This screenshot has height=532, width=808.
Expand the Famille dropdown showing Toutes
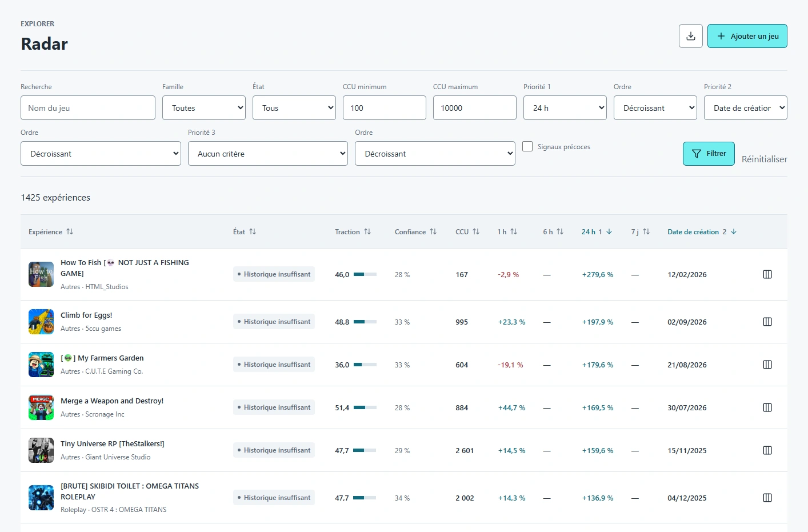coord(204,107)
